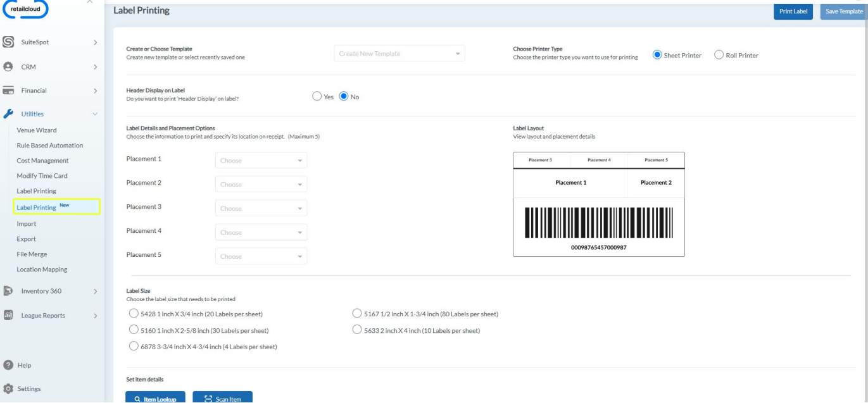Select Roll Printer radio option
Screen dimensions: 868x403
coord(719,55)
